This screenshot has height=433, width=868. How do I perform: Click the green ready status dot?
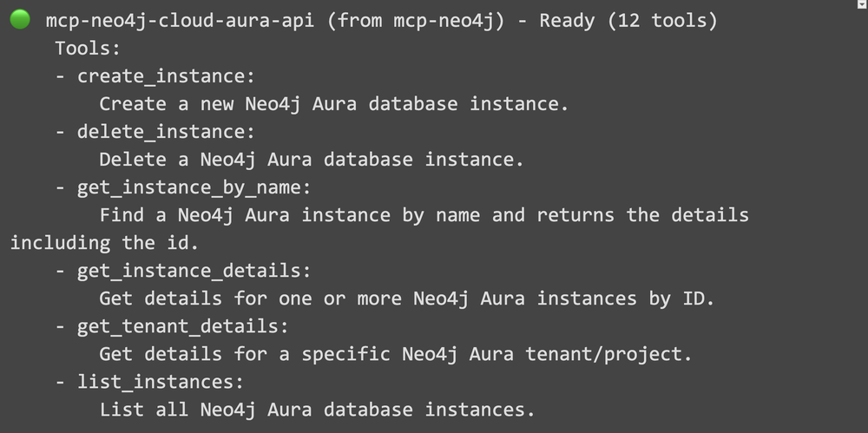(21, 20)
